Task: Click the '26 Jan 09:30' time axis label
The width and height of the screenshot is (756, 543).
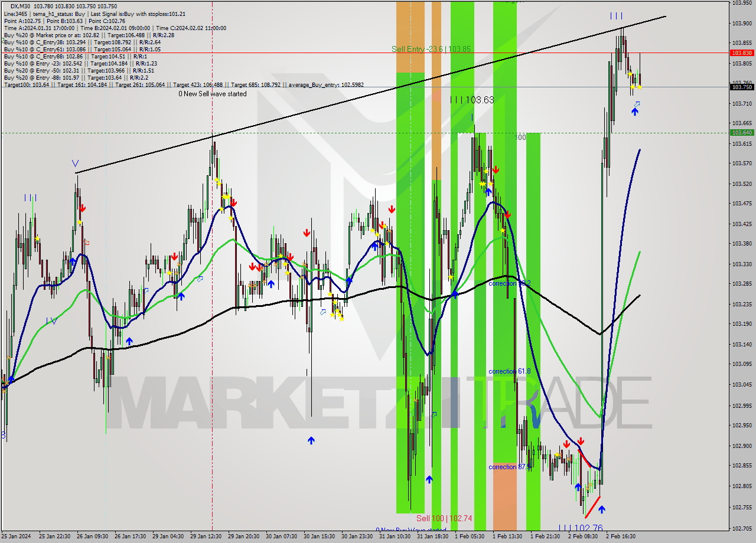Action: coord(92,537)
